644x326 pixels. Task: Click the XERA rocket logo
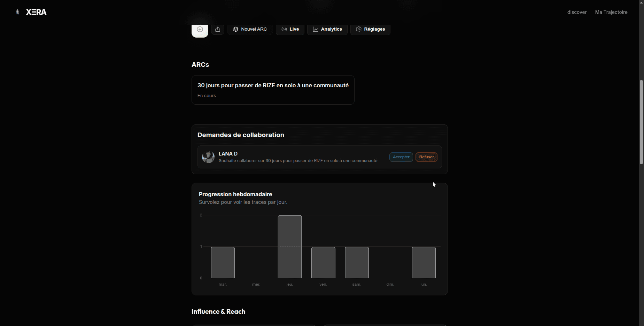click(17, 12)
